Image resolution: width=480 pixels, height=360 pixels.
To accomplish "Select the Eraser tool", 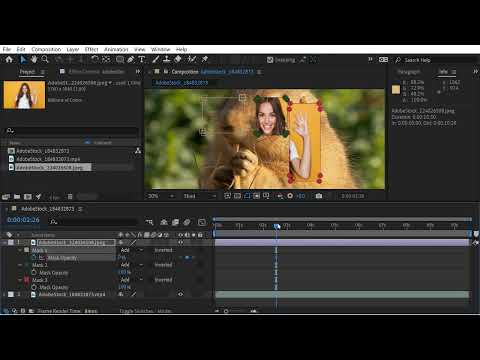I will pos(178,60).
